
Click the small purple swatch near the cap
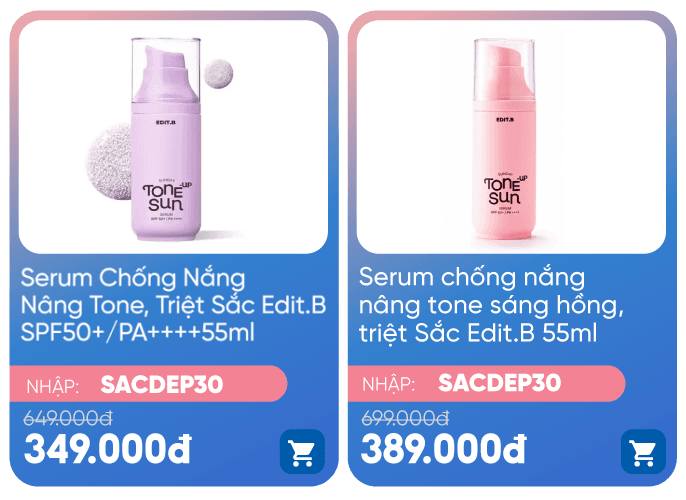tap(218, 73)
